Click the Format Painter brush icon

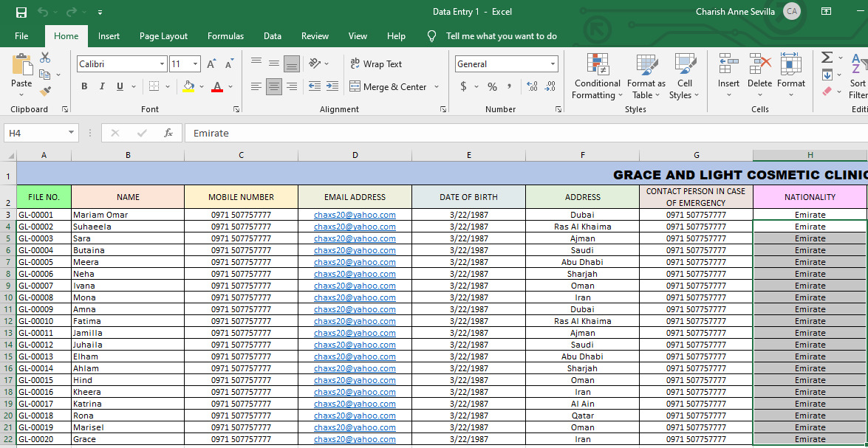point(45,92)
